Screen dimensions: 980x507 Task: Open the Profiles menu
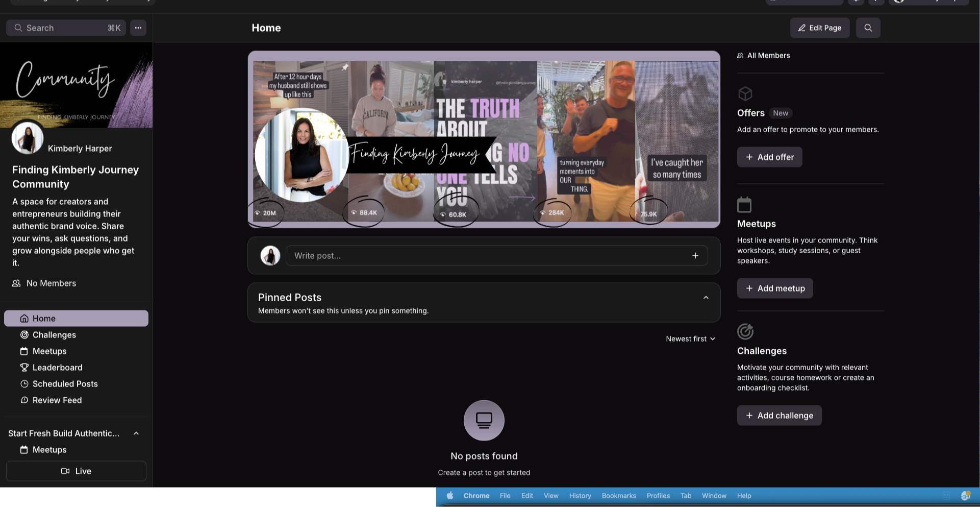pos(658,496)
